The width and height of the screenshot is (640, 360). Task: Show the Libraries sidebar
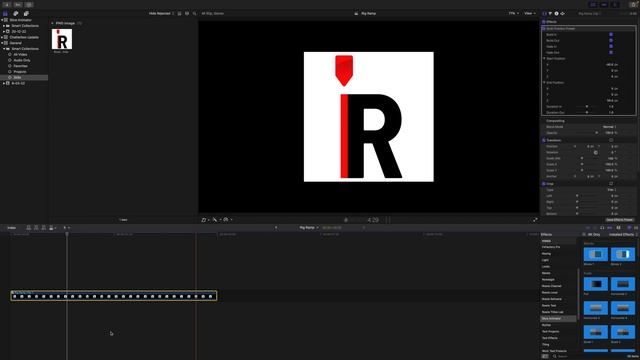(x=5, y=13)
